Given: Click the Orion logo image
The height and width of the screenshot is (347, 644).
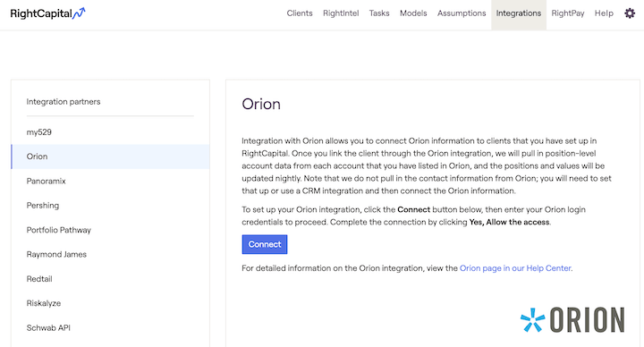Looking at the screenshot, I should [x=572, y=319].
